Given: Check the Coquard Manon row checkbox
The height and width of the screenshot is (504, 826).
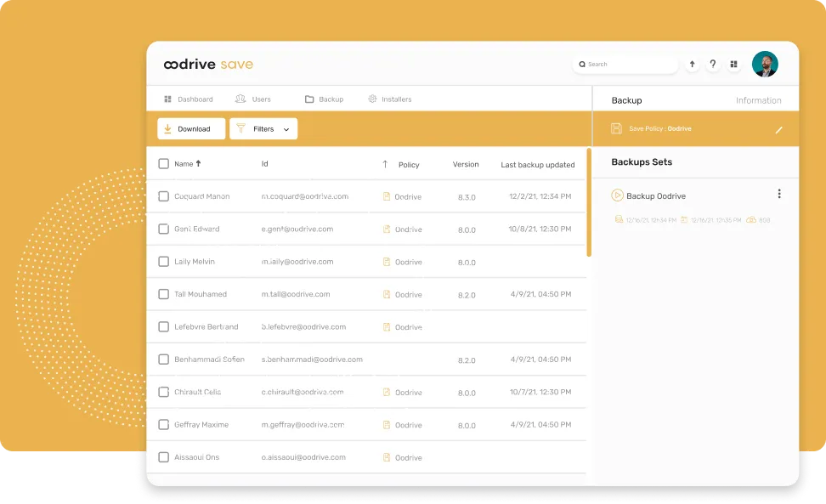Looking at the screenshot, I should (x=164, y=196).
